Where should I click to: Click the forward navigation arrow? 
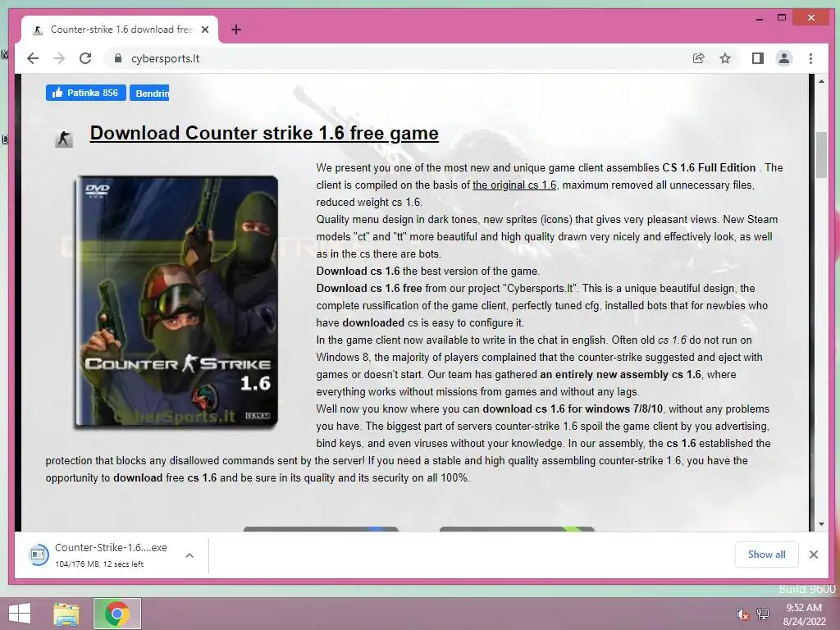tap(59, 58)
